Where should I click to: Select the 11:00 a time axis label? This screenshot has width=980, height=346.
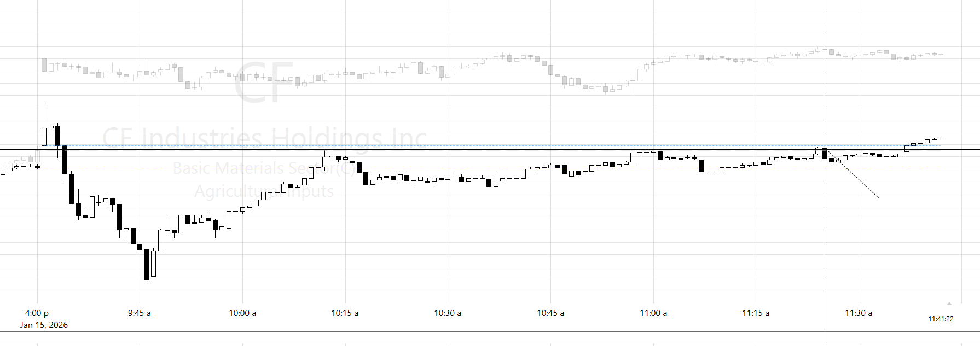point(653,313)
